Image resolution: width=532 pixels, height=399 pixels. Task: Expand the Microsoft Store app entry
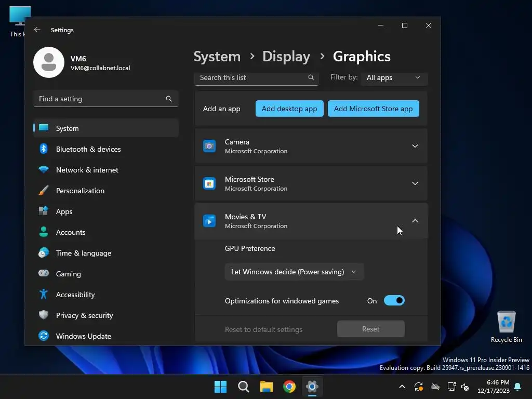click(415, 183)
